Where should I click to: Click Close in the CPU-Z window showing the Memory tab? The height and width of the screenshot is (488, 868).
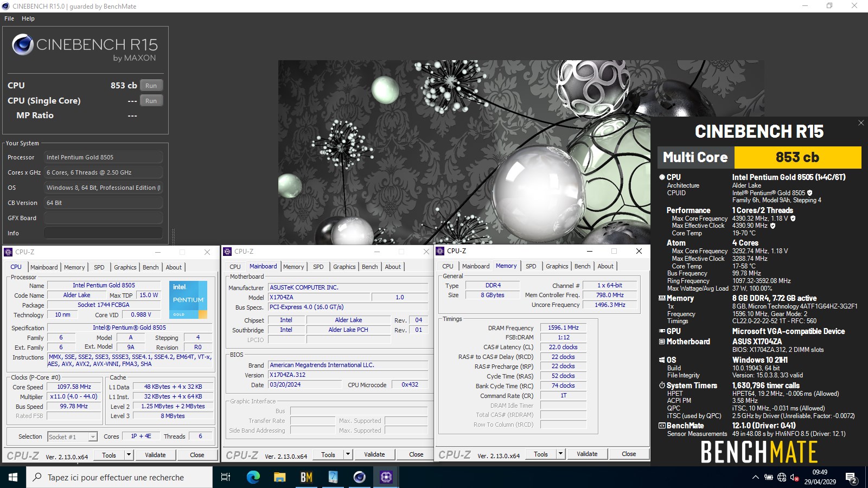tap(629, 454)
